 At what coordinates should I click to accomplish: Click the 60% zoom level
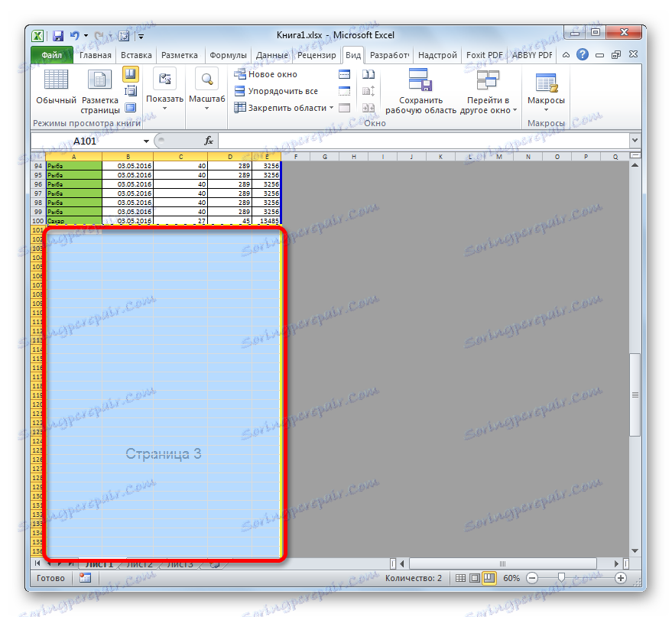pyautogui.click(x=511, y=578)
